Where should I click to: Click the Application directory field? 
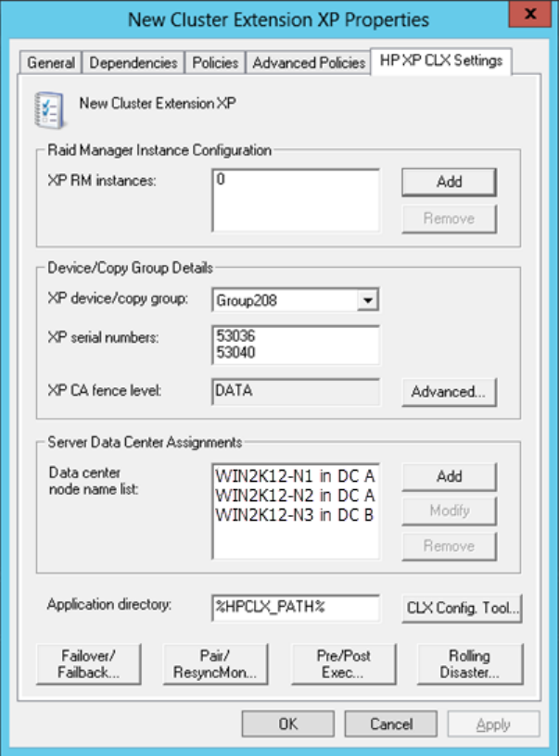pos(296,608)
